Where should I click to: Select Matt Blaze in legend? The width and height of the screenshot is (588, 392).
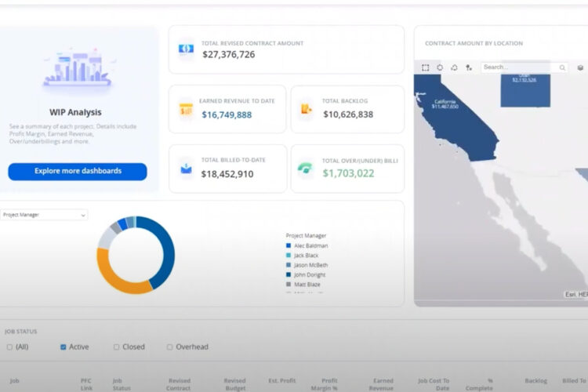click(x=307, y=285)
